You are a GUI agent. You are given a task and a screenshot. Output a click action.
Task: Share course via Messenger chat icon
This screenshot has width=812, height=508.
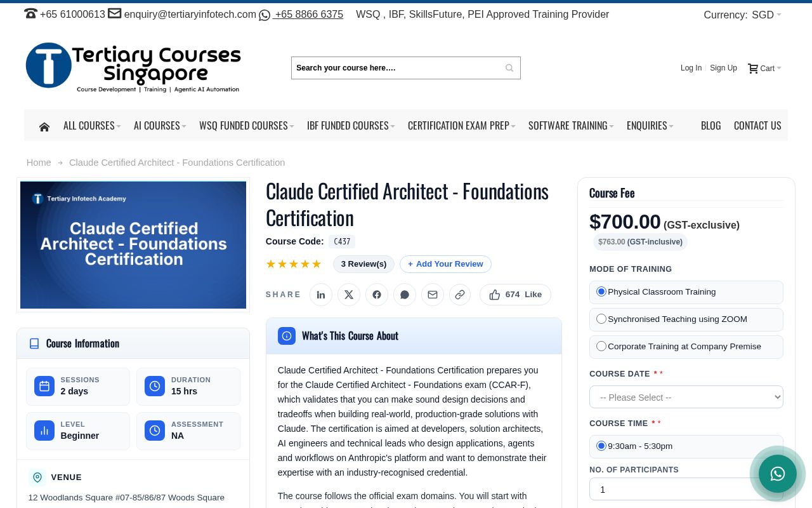[x=405, y=295]
